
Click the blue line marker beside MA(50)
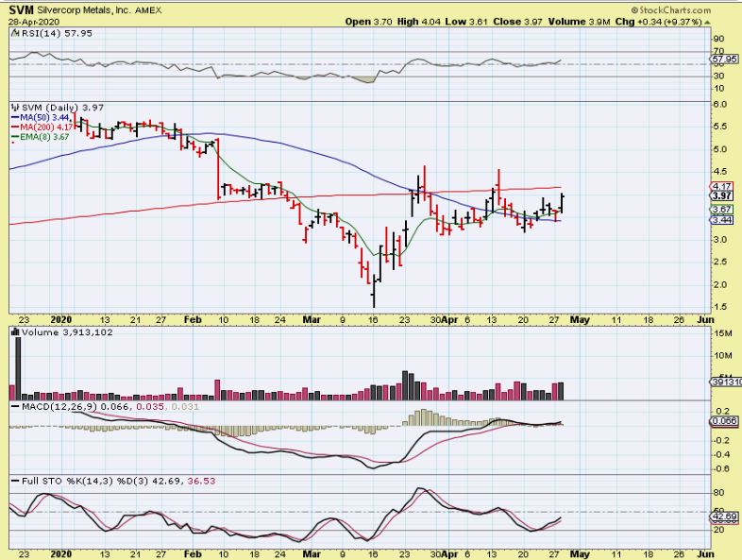[x=15, y=117]
